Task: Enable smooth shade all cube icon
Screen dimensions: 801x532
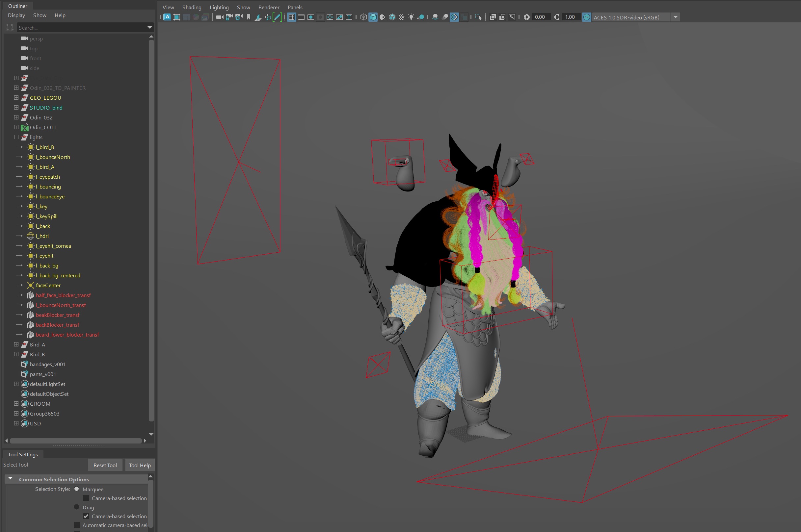Action: click(373, 17)
